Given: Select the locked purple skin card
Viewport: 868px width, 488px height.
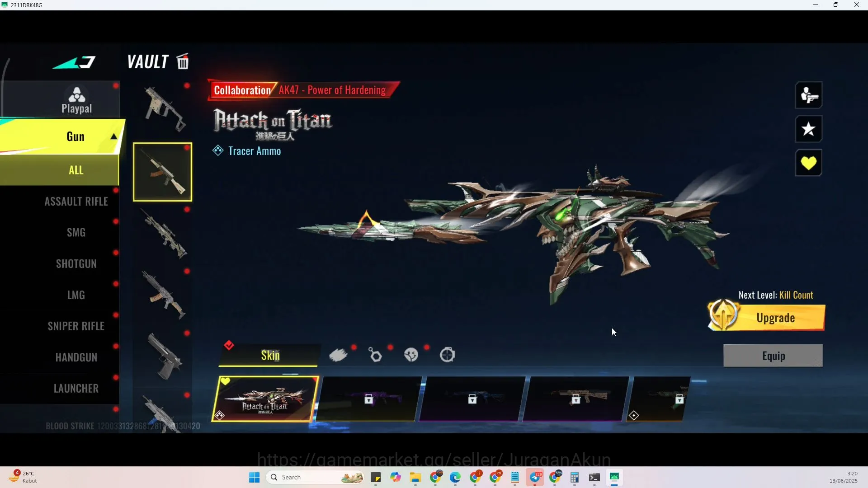Looking at the screenshot, I should point(369,399).
